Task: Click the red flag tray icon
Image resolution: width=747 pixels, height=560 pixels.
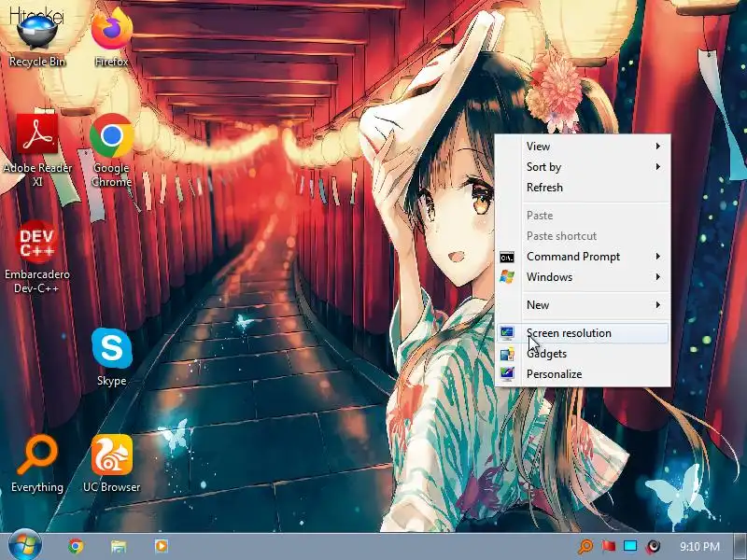Action: [x=609, y=546]
